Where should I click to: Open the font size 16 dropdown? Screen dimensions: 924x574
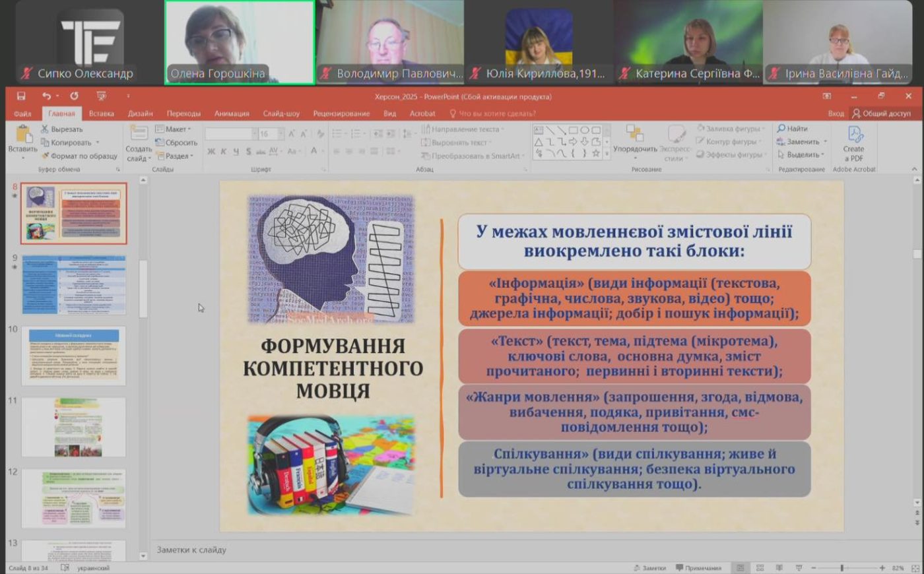271,134
